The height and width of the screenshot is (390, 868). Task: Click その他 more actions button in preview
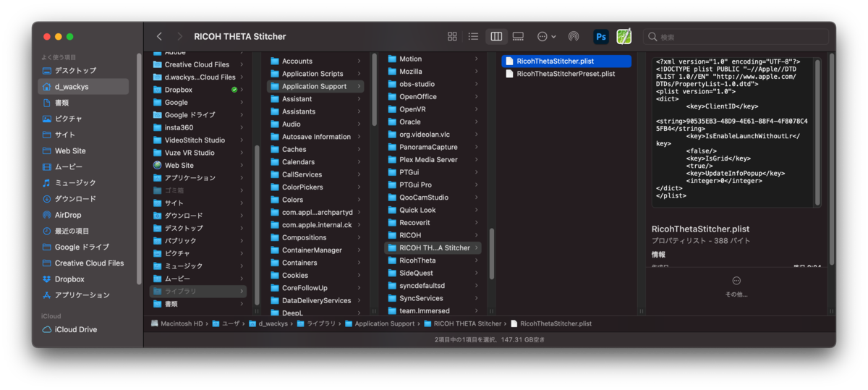tap(736, 287)
